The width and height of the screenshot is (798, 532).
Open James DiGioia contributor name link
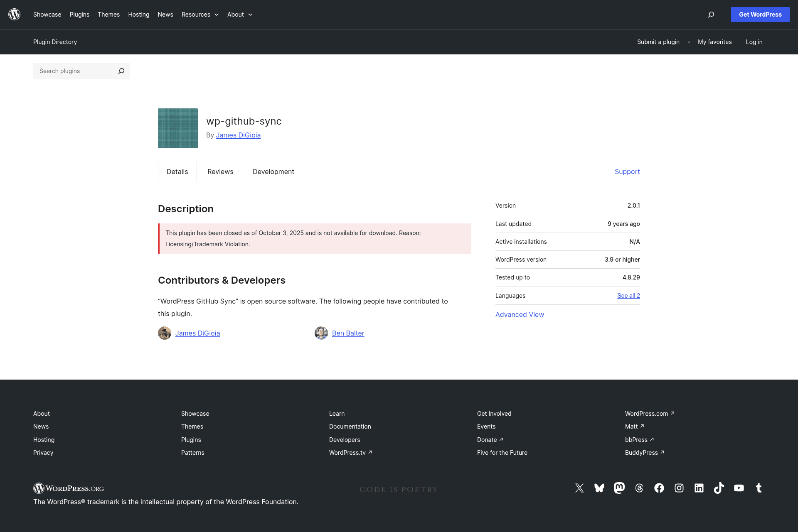(x=198, y=333)
